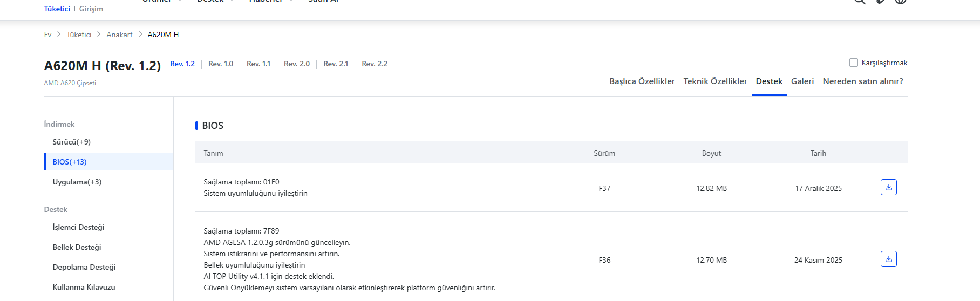Screen dimensions: 980x301
Task: Click 'AMD AGESA 1.2.0.3g' description line
Action: [277, 242]
